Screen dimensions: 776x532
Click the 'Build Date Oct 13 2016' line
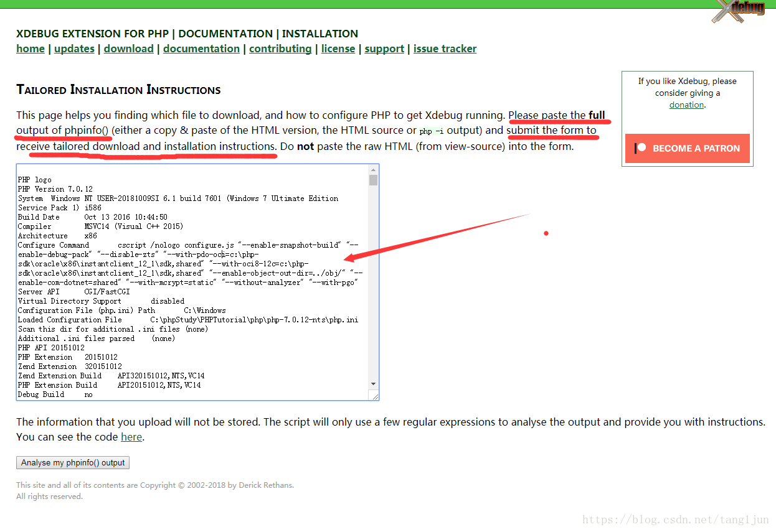(93, 217)
